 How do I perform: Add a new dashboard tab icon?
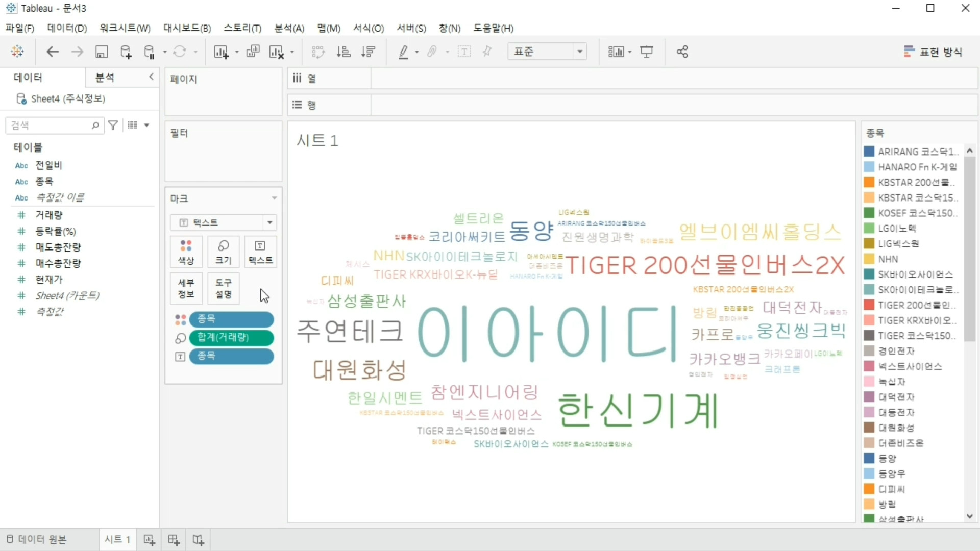pos(174,540)
